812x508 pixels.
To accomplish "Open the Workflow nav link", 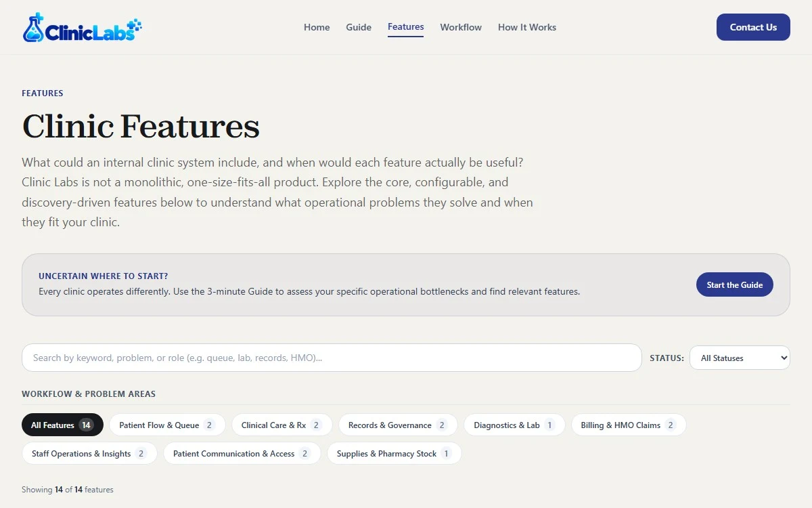I will 461,27.
